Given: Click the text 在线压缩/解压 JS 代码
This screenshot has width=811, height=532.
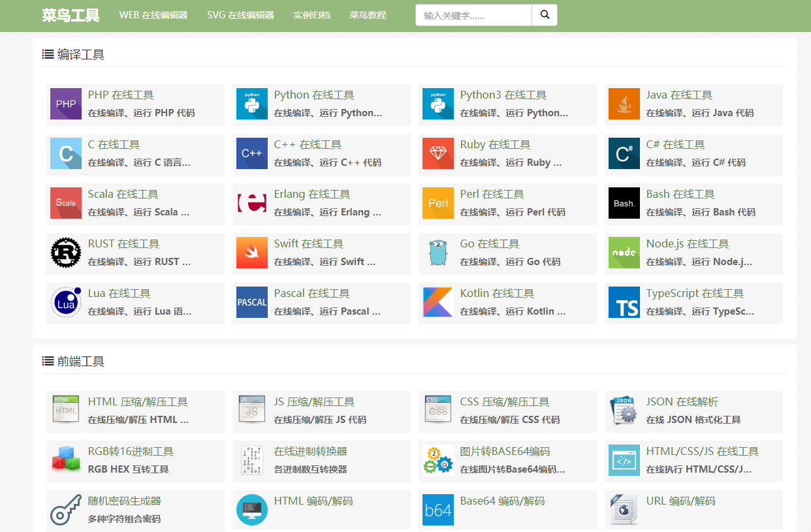Looking at the screenshot, I should 320,420.
